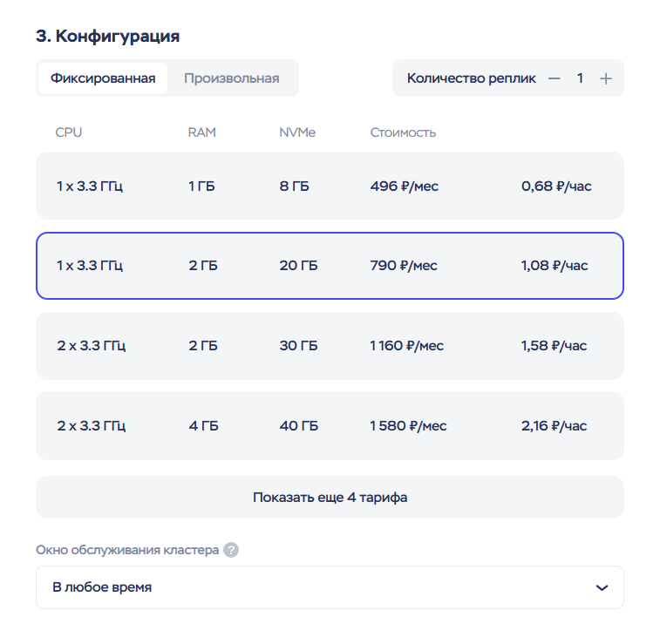
Task: Select the 496 ₽/мес plan
Action: coord(330,186)
